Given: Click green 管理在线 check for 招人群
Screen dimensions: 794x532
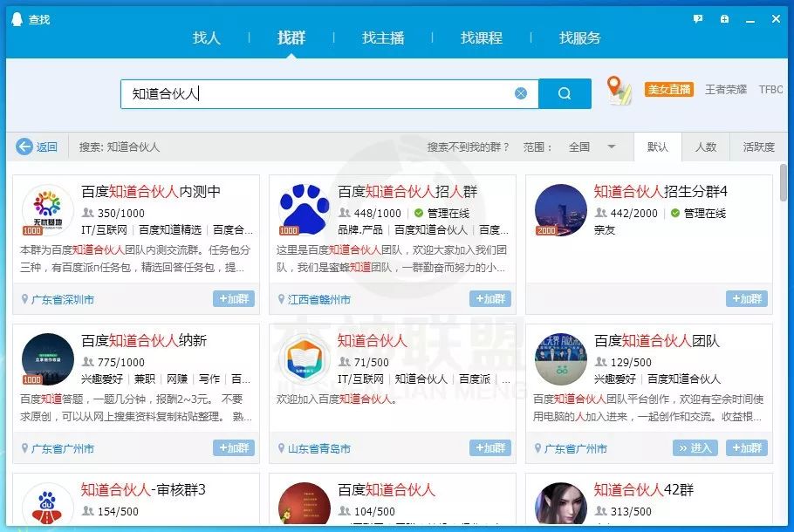Looking at the screenshot, I should tap(419, 213).
